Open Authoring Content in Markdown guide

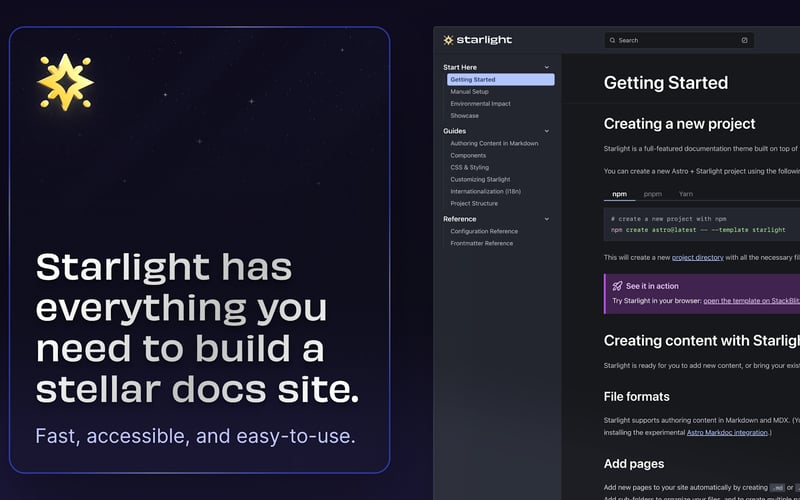[x=494, y=143]
